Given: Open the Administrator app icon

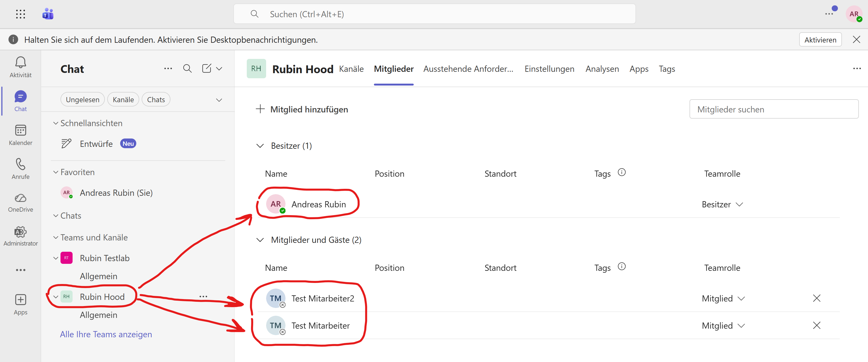Looking at the screenshot, I should point(20,232).
